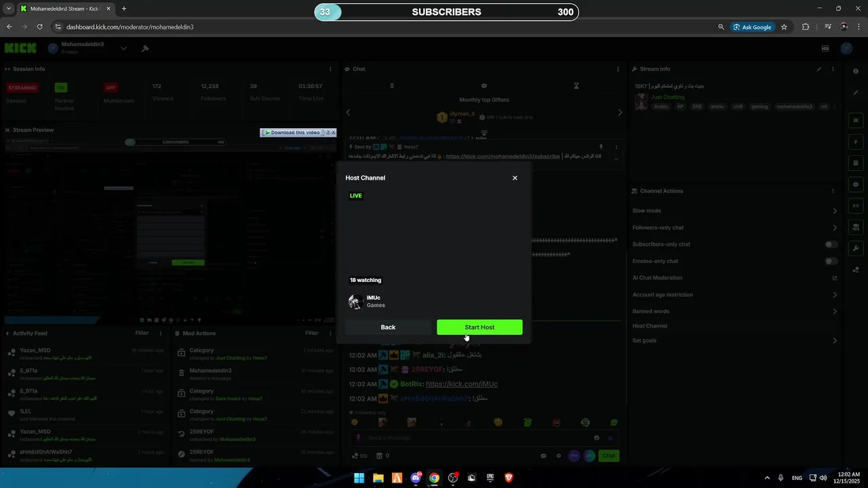This screenshot has width=868, height=488.
Task: Go to next top gifter slide
Action: click(620, 113)
